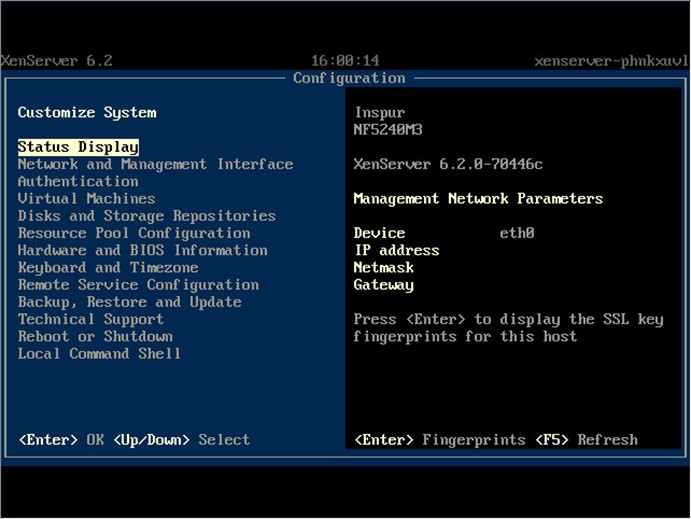Viewport: 691px width, 519px height.
Task: Click the Configuration title label
Action: (x=349, y=78)
